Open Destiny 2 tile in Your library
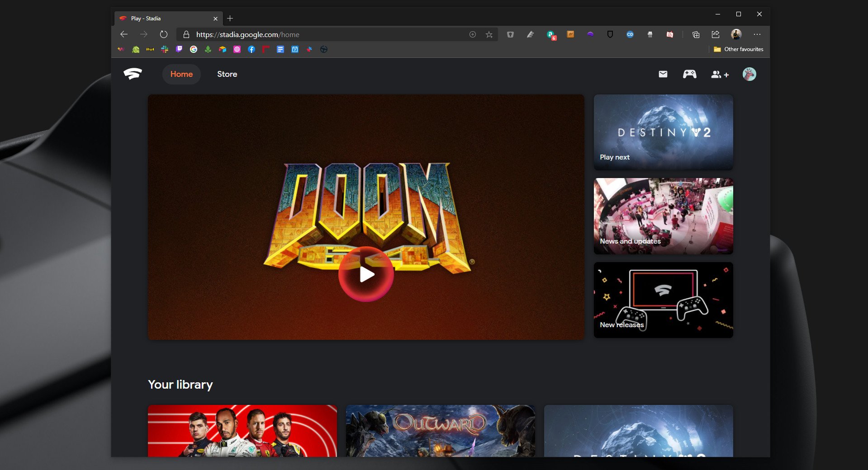Image resolution: width=868 pixels, height=470 pixels. [639, 431]
